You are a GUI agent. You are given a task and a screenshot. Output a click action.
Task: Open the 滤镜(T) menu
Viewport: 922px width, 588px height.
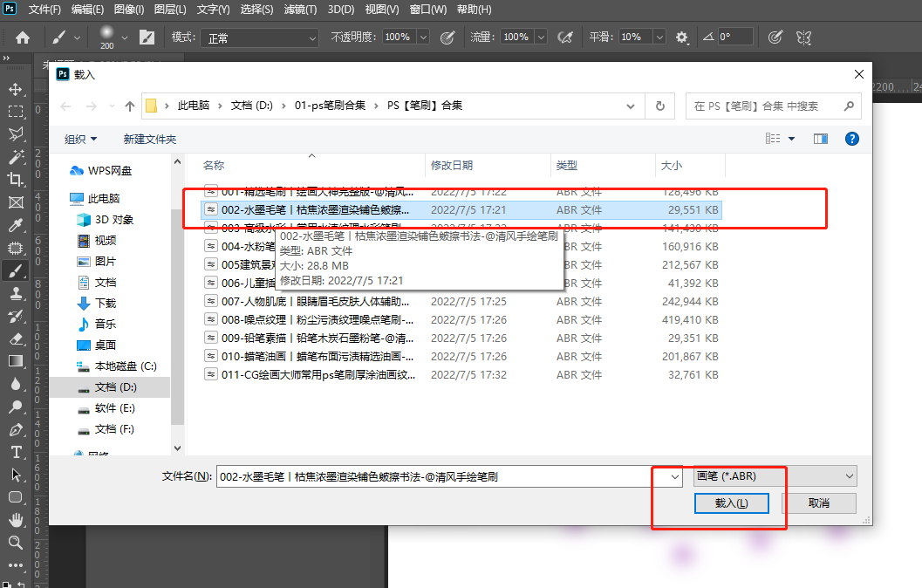(x=300, y=10)
